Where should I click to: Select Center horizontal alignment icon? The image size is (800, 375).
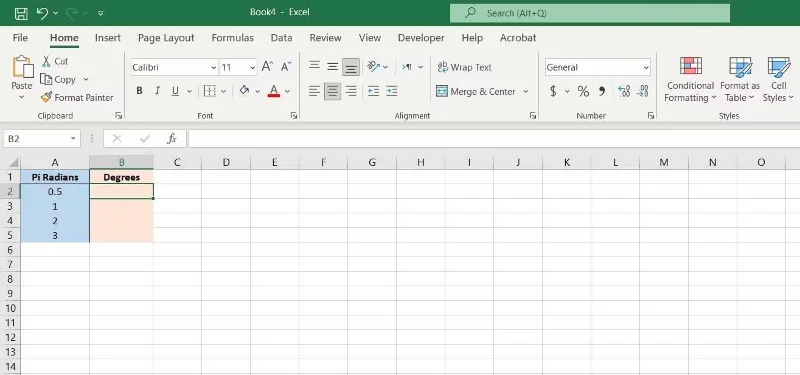click(333, 91)
